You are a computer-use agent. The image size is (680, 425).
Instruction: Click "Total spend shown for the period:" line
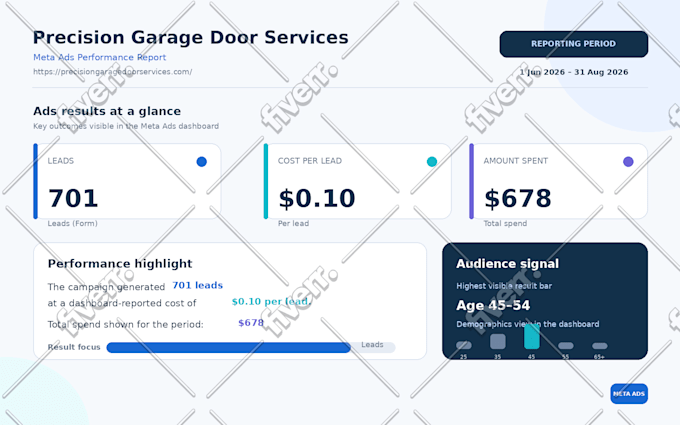[x=125, y=324]
